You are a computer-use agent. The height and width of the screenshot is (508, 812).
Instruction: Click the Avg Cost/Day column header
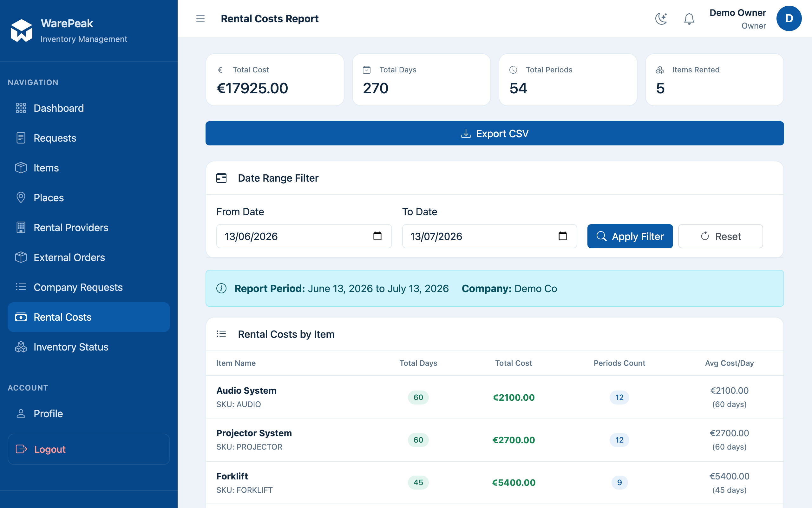pyautogui.click(x=729, y=363)
